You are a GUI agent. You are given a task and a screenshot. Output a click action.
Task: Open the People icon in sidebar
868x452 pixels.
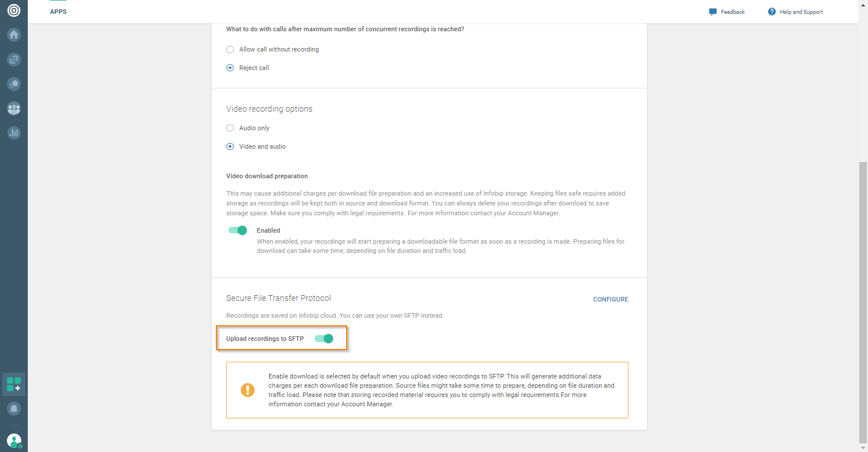point(14,108)
